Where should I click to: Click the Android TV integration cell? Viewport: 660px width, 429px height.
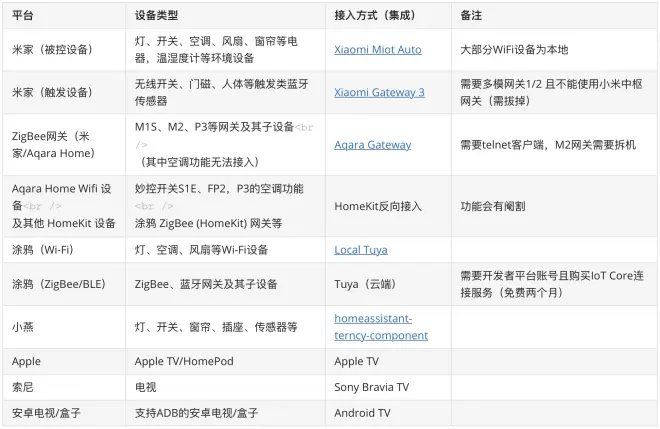362,412
